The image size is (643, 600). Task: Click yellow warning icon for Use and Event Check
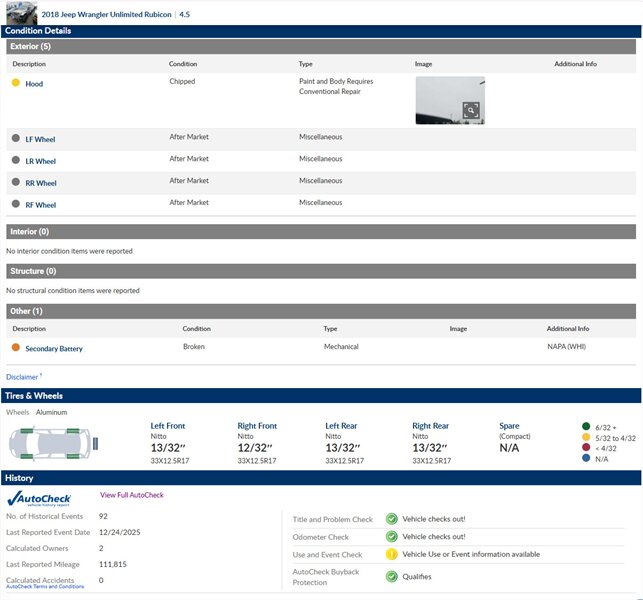[392, 554]
